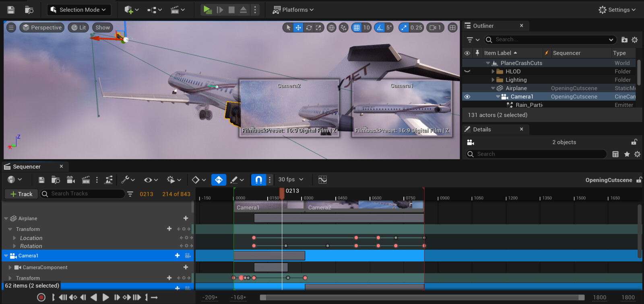
Task: Open Details property matrix grid view
Action: pyautogui.click(x=615, y=154)
